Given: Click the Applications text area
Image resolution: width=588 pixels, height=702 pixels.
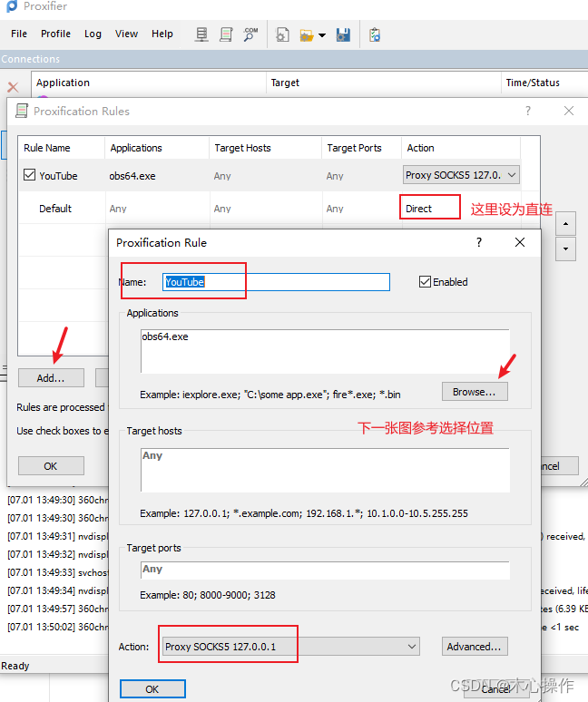Looking at the screenshot, I should (x=325, y=351).
